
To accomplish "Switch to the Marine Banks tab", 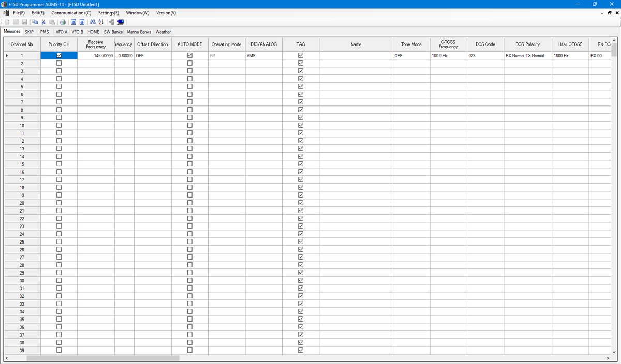I will point(139,32).
